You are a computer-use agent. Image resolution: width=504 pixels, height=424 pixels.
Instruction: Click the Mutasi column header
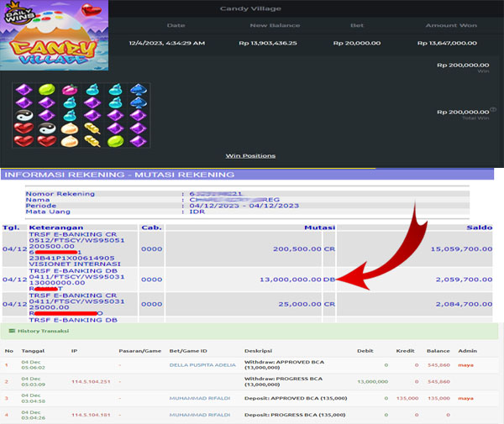pyautogui.click(x=319, y=228)
